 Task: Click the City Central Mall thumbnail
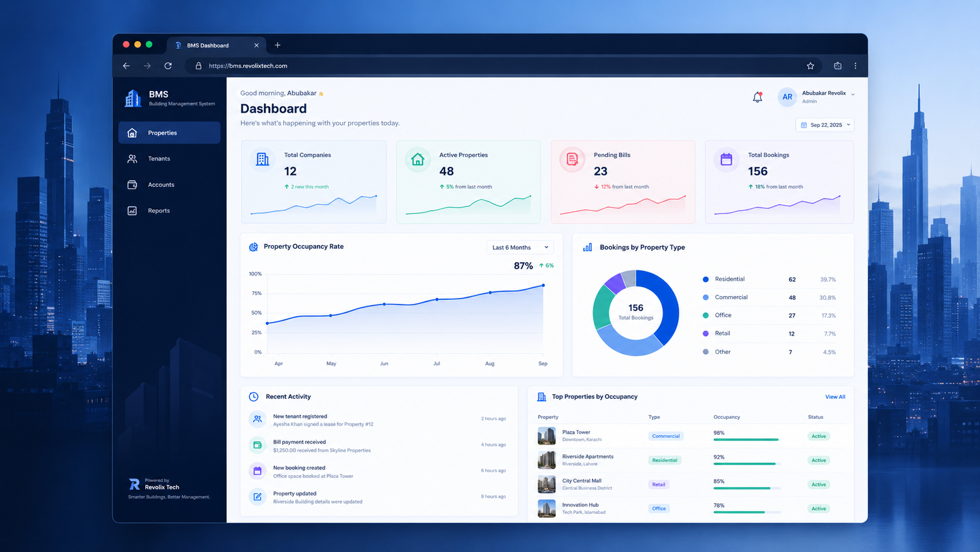point(546,484)
